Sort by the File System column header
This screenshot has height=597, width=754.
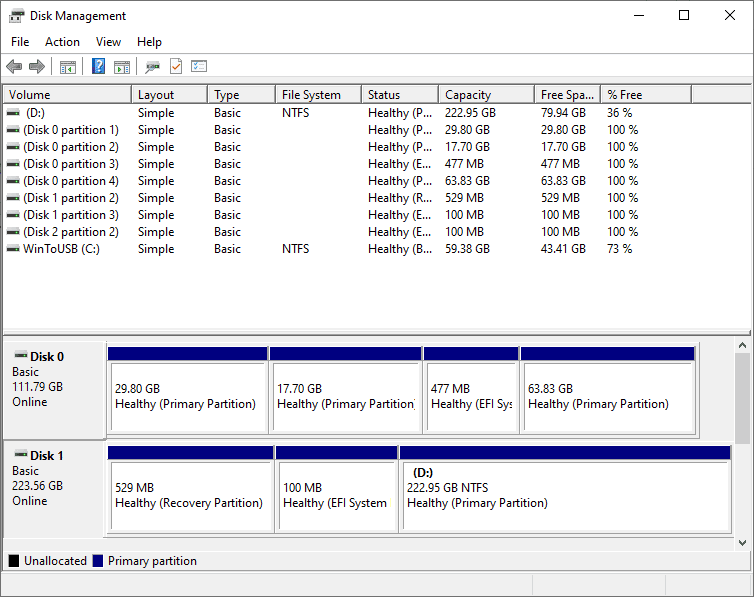pos(319,95)
